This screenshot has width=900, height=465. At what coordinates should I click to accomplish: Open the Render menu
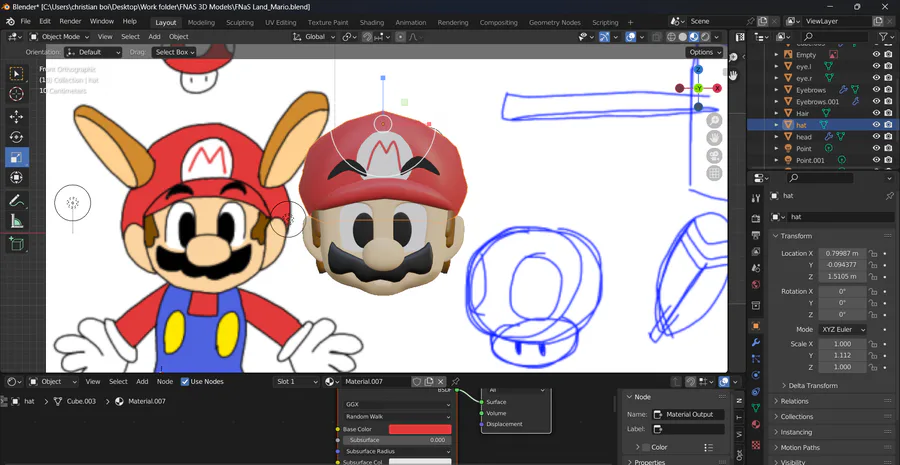[x=70, y=21]
